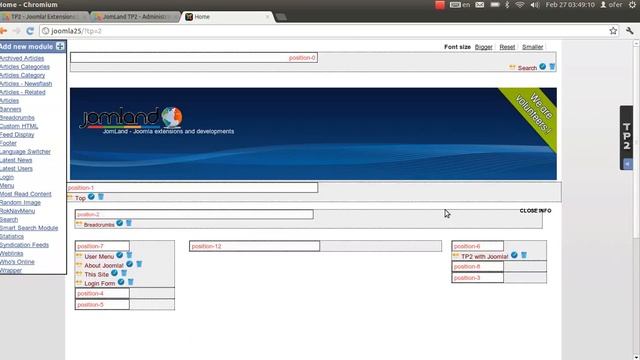Delete the Top module with trash icon
The height and width of the screenshot is (360, 640).
click(x=101, y=197)
